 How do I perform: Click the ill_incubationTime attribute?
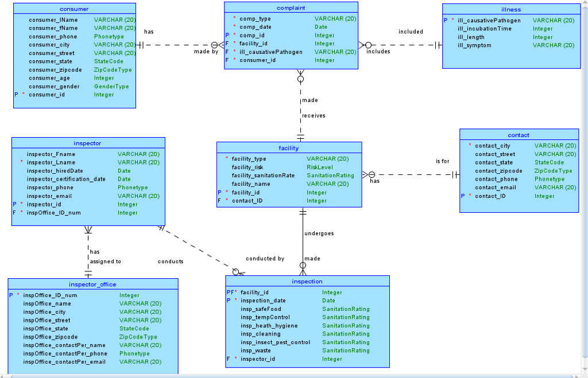tap(485, 29)
